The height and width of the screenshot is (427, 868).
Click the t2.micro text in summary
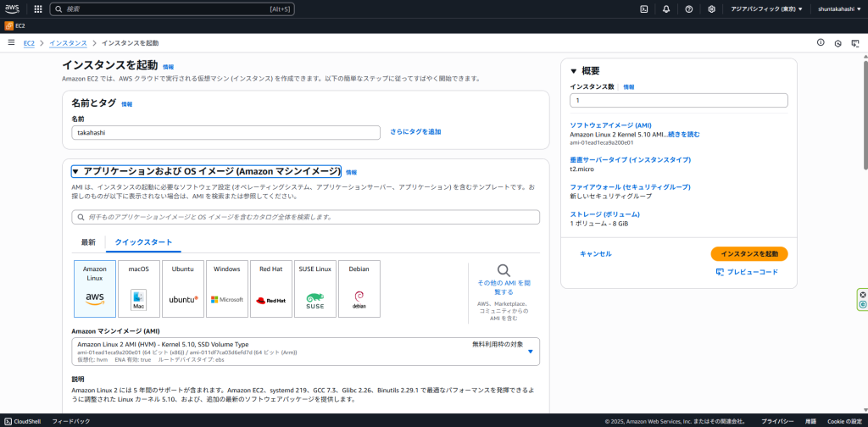(581, 169)
